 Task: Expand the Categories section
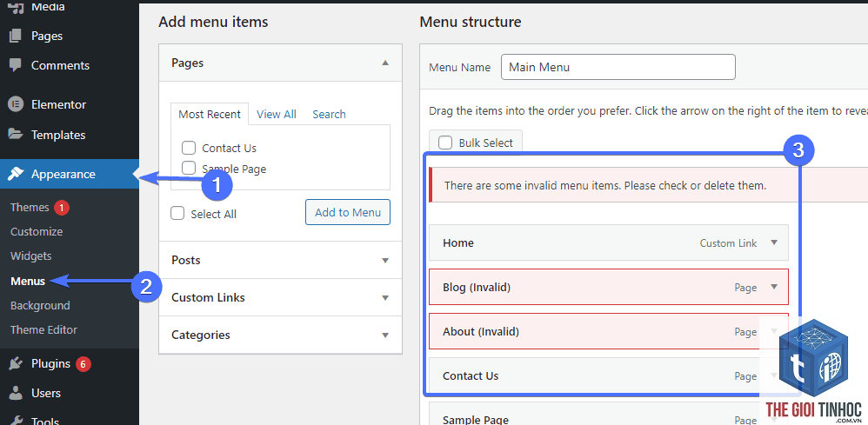tap(385, 335)
